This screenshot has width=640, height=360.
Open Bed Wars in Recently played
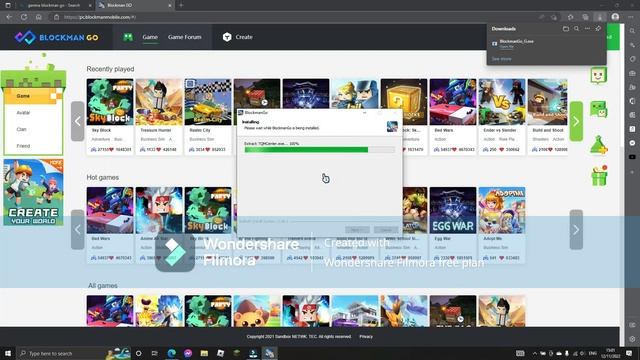[453, 102]
